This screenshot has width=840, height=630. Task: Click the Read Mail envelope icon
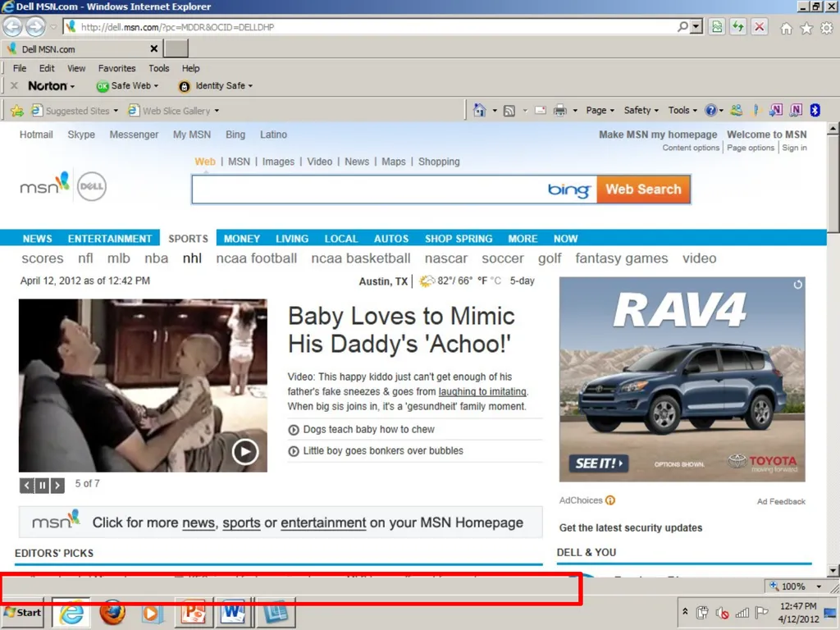click(x=541, y=111)
